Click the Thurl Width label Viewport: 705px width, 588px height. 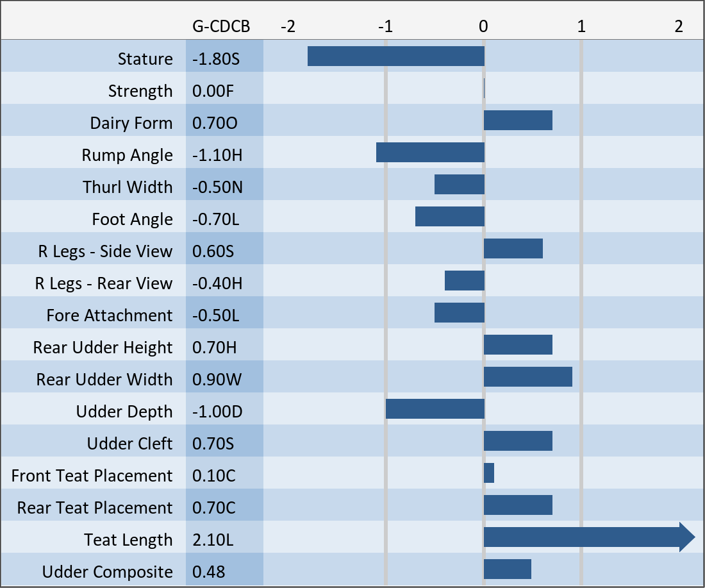click(x=128, y=187)
